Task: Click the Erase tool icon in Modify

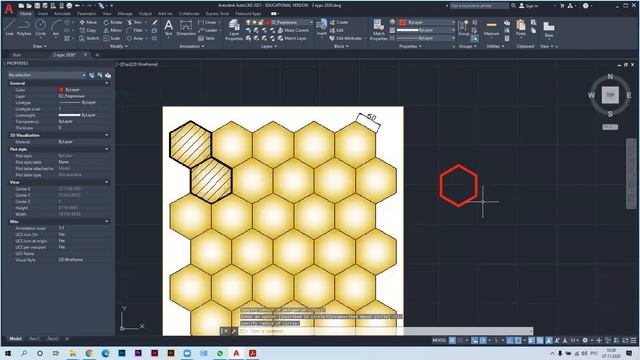Action: tap(155, 22)
